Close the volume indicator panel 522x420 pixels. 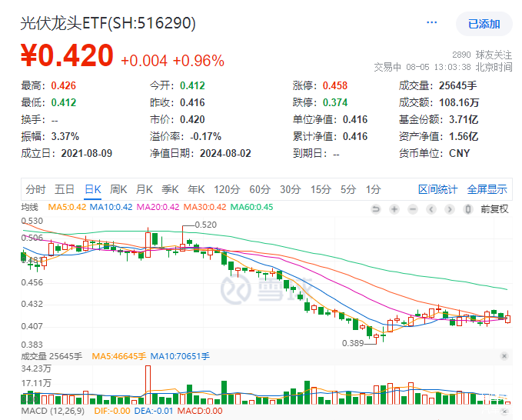pyautogui.click(x=504, y=356)
